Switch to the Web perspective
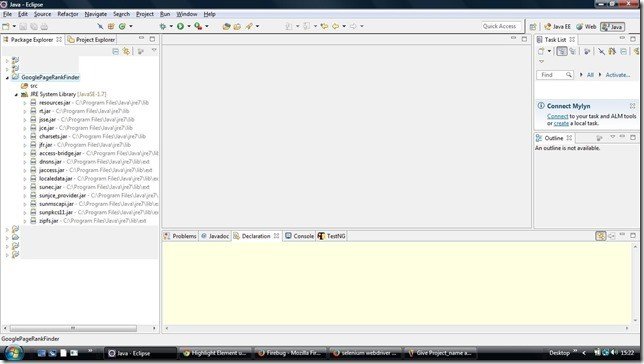The height and width of the screenshot is (364, 644). [586, 27]
